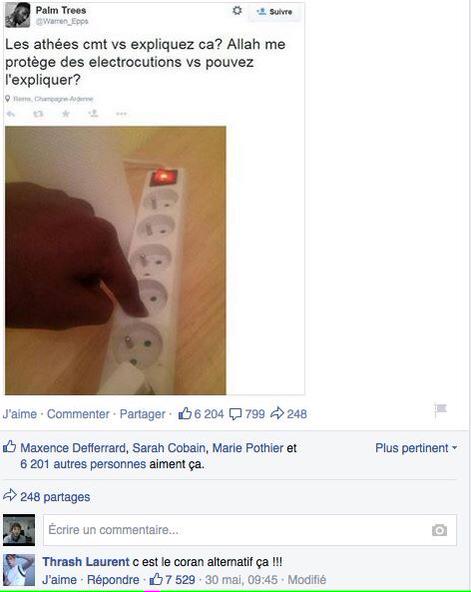
Task: Click the tweet settings gear icon
Action: point(237,11)
